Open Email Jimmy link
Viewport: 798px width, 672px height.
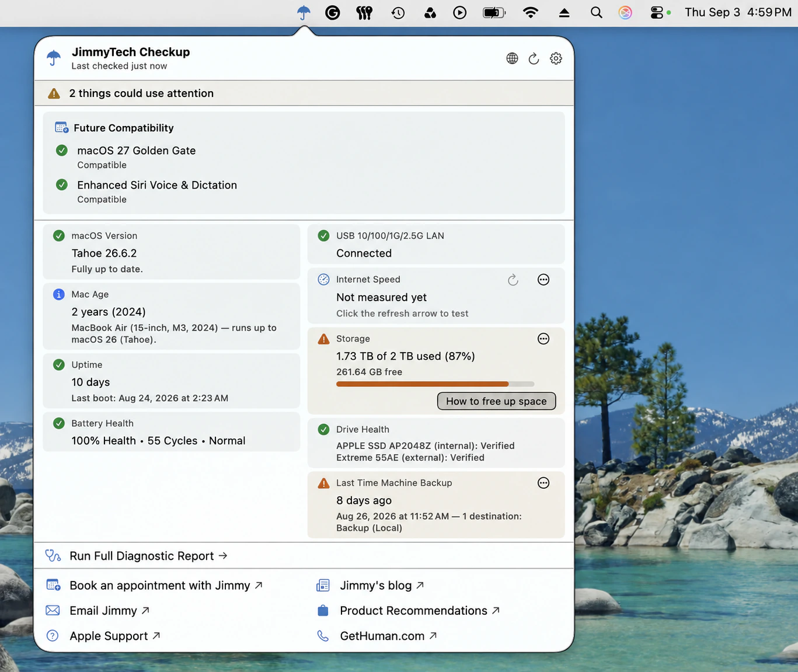point(109,611)
